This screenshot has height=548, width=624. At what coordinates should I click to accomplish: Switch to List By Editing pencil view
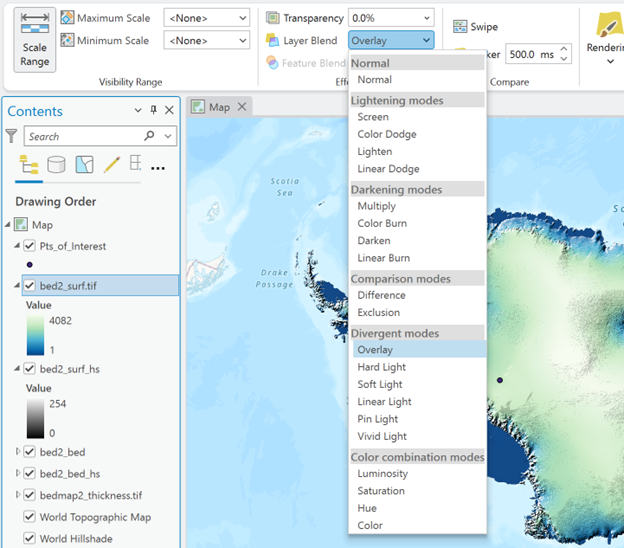[x=112, y=164]
